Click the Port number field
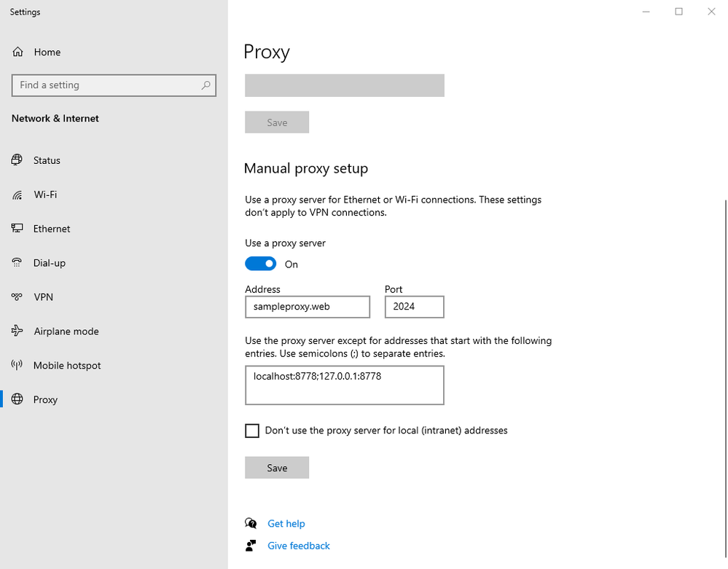This screenshot has height=569, width=728. (x=414, y=307)
